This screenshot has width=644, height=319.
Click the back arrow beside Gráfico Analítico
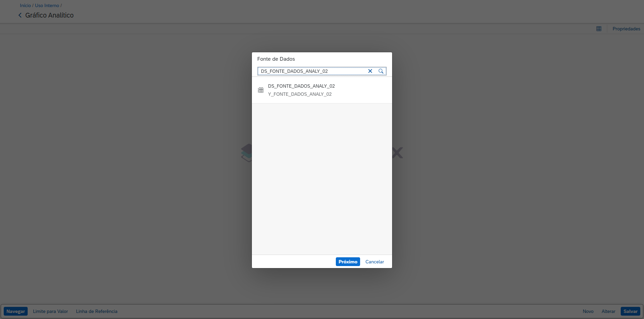click(20, 15)
